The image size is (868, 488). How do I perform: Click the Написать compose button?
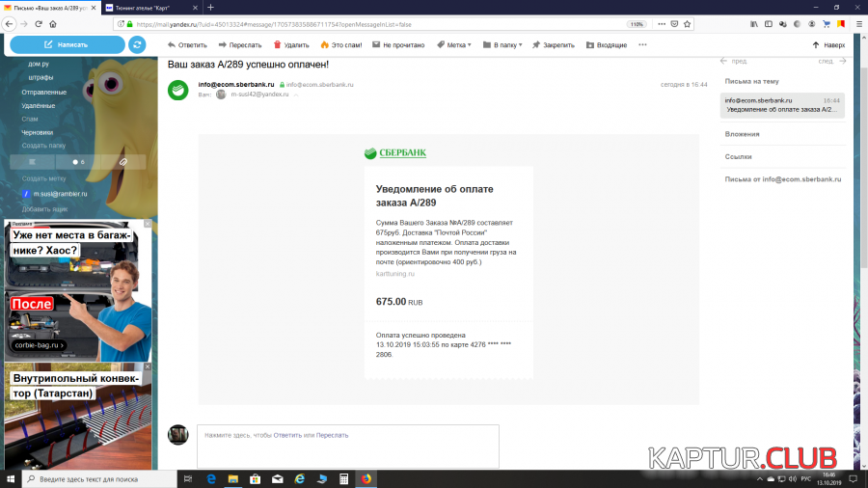pyautogui.click(x=67, y=44)
